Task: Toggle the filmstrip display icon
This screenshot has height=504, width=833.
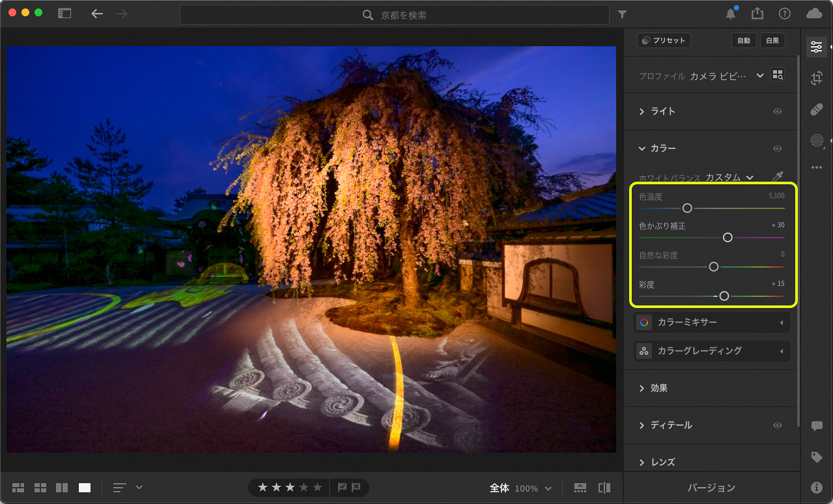Action: click(x=580, y=488)
